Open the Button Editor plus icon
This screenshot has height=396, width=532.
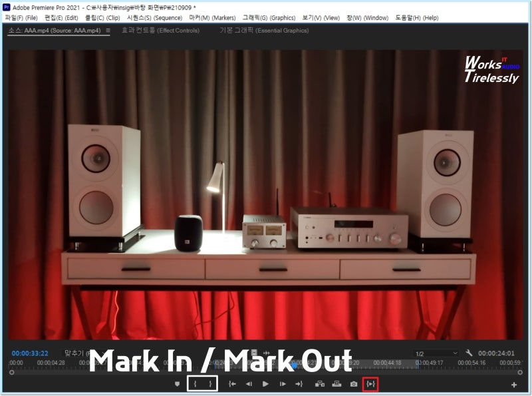(x=514, y=385)
